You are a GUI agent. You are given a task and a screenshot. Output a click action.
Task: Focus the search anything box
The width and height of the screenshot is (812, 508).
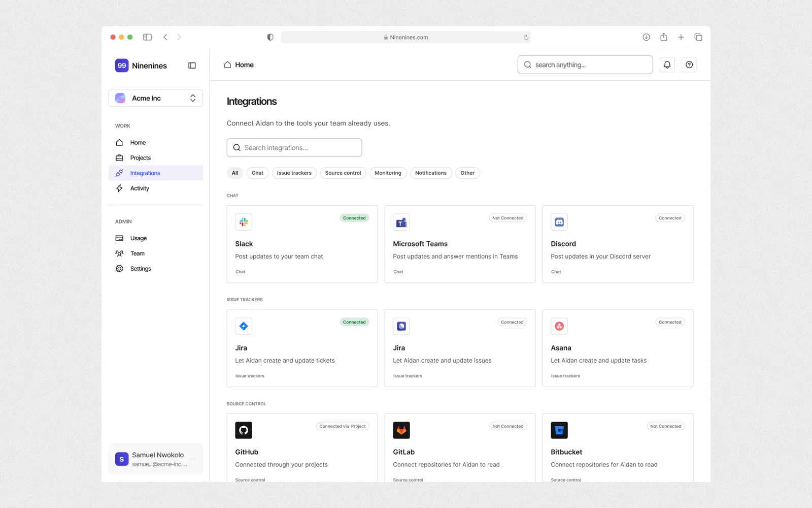pyautogui.click(x=585, y=65)
